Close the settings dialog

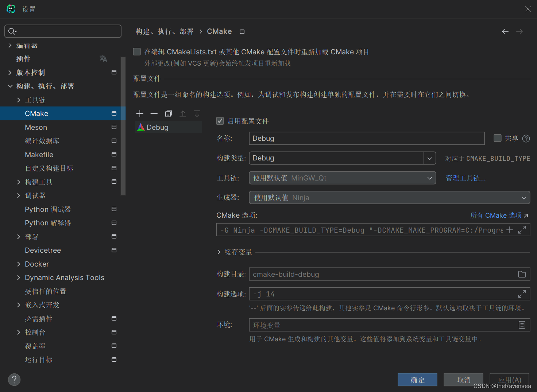pyautogui.click(x=528, y=9)
